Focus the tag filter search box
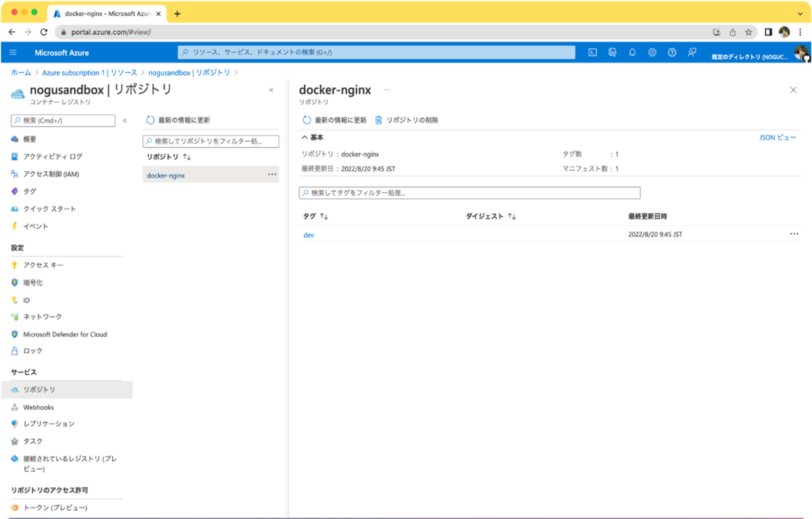The image size is (812, 519). [x=470, y=193]
